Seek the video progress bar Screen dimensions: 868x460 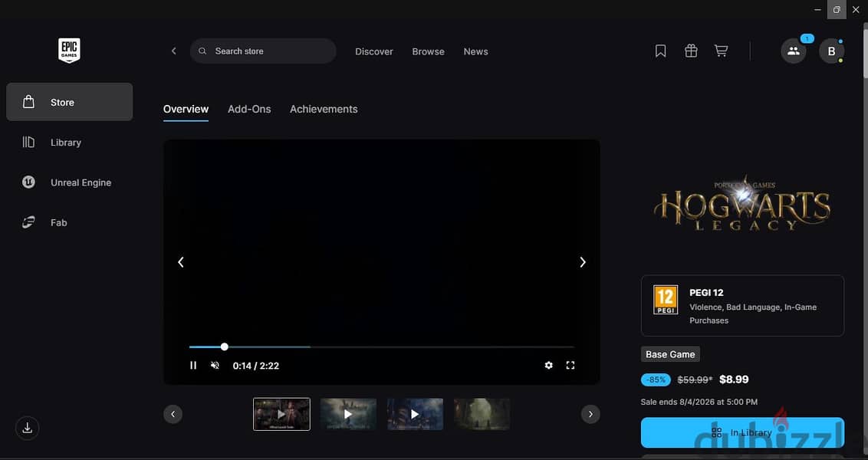[381, 347]
